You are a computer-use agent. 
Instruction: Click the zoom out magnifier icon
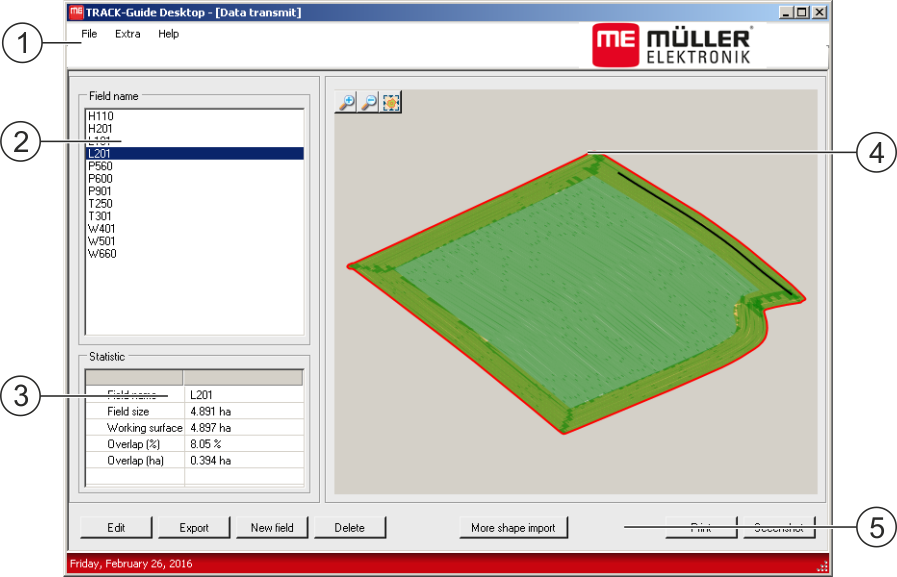[369, 102]
